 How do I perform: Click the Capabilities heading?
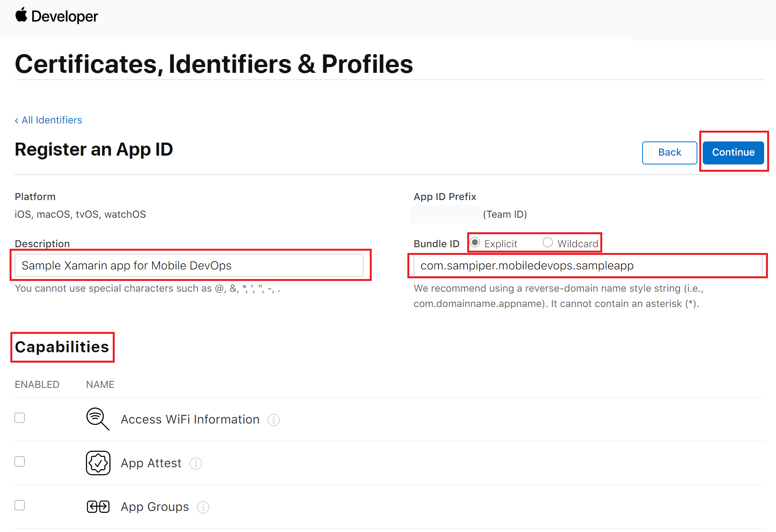(62, 347)
